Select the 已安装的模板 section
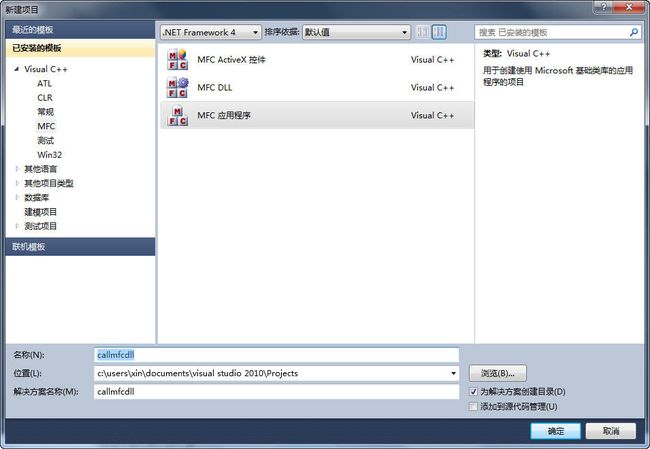 (x=80, y=48)
